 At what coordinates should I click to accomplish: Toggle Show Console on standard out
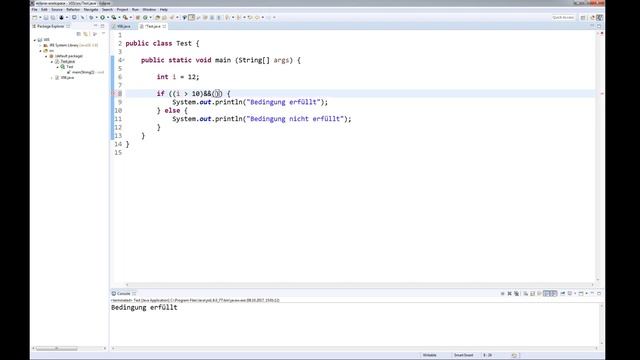547,293
